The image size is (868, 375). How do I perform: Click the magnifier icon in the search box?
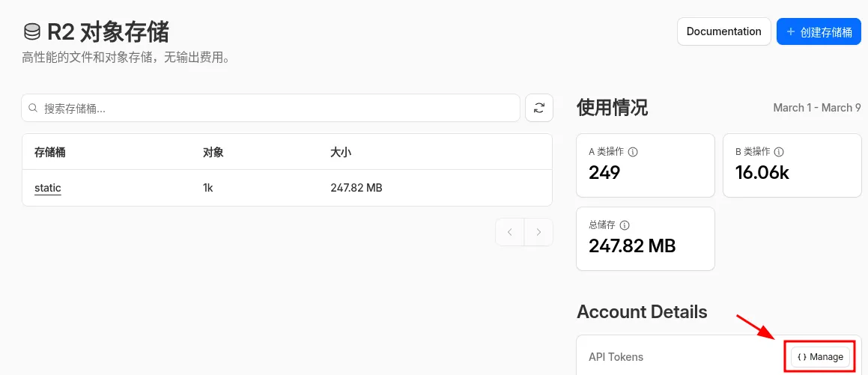pyautogui.click(x=33, y=108)
